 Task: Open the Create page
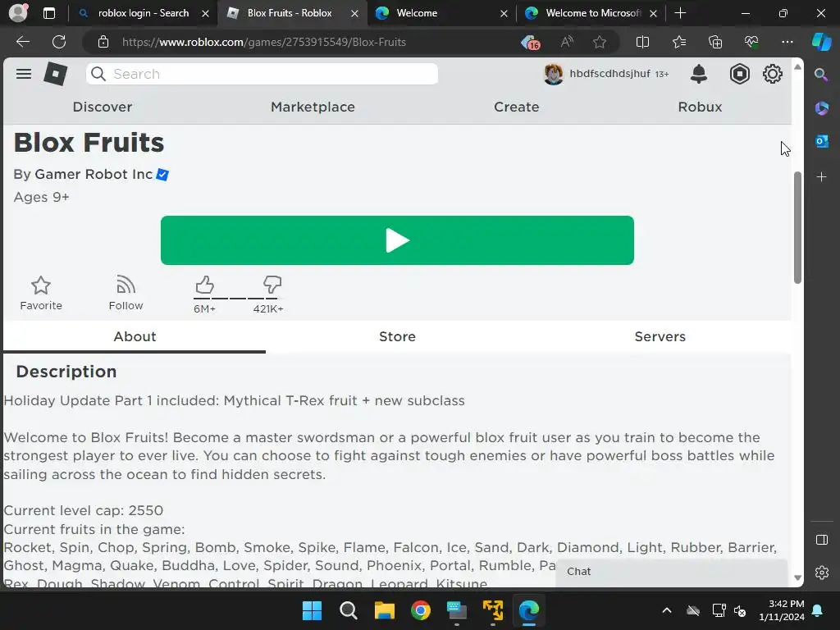point(517,107)
